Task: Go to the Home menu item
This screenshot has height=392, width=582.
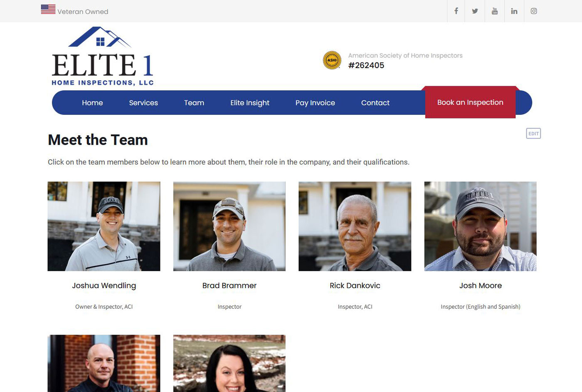Action: click(92, 103)
